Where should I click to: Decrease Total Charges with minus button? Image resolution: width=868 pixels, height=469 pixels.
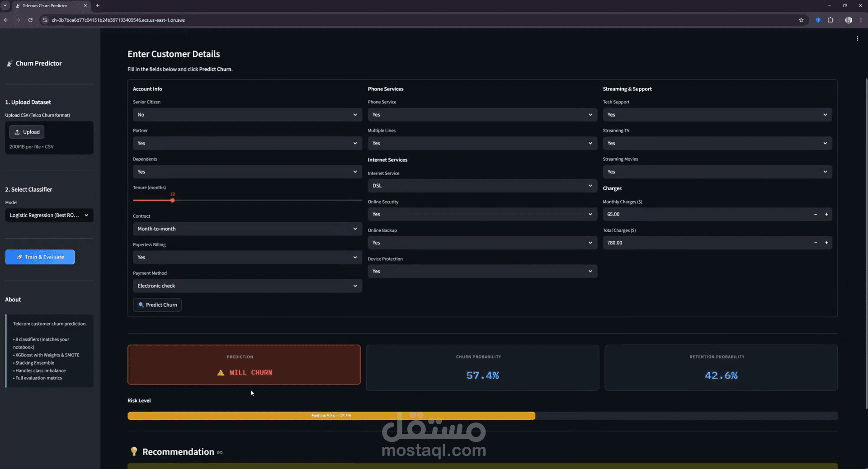[816, 243]
